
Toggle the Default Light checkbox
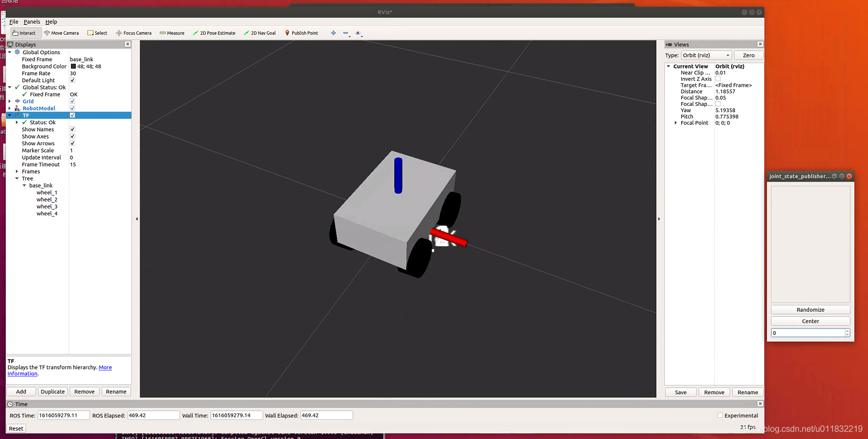click(x=73, y=81)
